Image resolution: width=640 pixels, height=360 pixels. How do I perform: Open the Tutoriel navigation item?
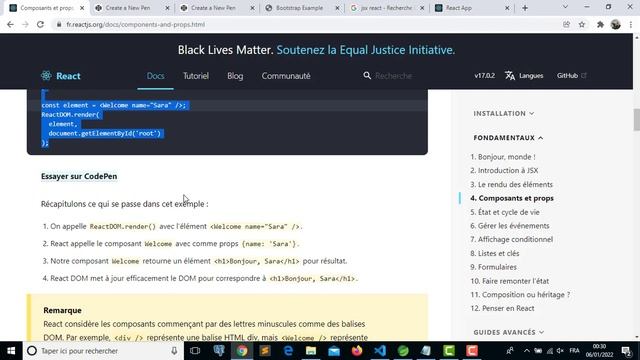point(196,76)
